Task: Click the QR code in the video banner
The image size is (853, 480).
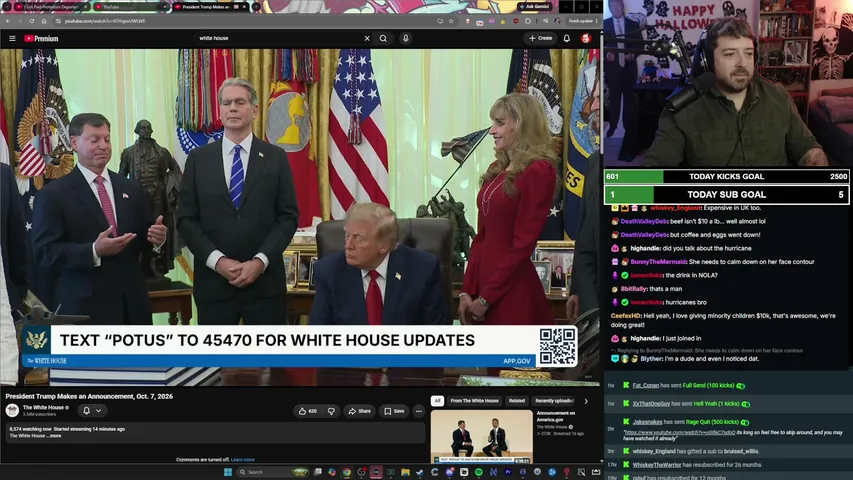Action: (x=558, y=346)
